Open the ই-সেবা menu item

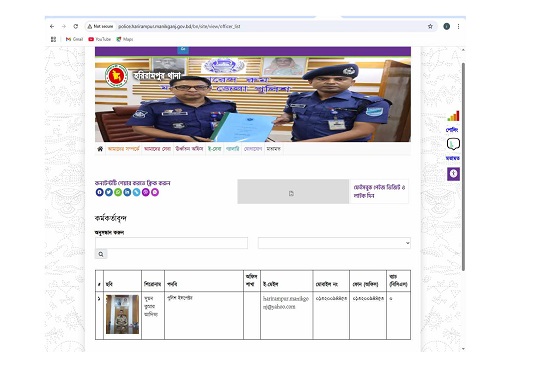214,149
